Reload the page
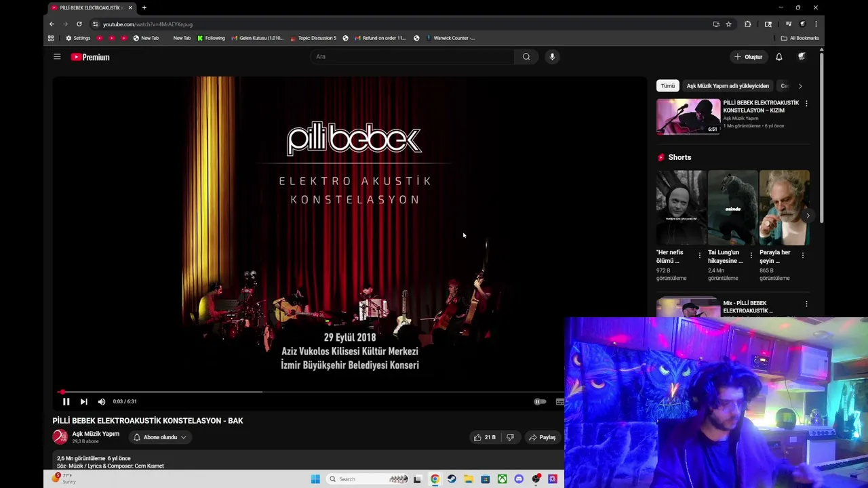Viewport: 868px width, 488px height. click(79, 24)
